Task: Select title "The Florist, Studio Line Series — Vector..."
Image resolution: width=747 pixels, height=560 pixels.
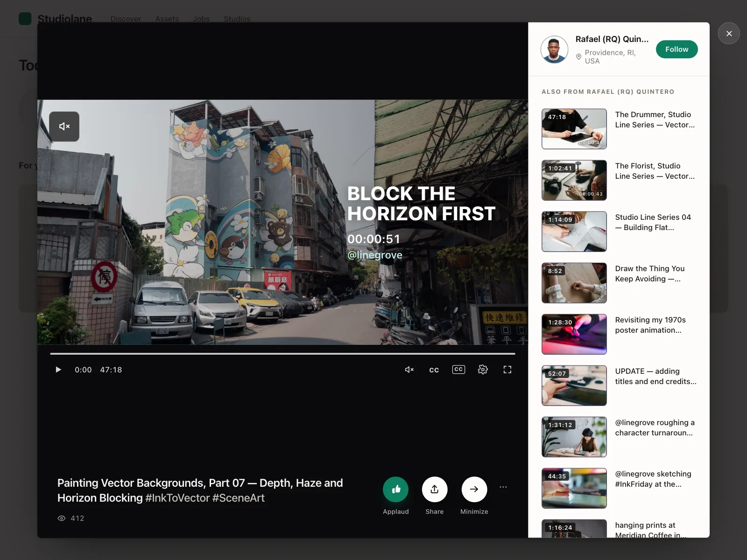Action: (655, 171)
